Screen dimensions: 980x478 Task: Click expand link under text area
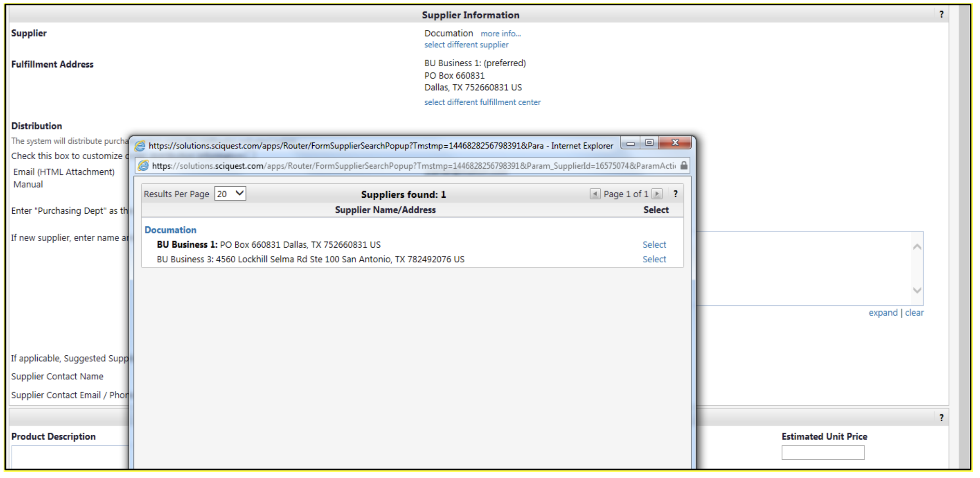tap(882, 313)
